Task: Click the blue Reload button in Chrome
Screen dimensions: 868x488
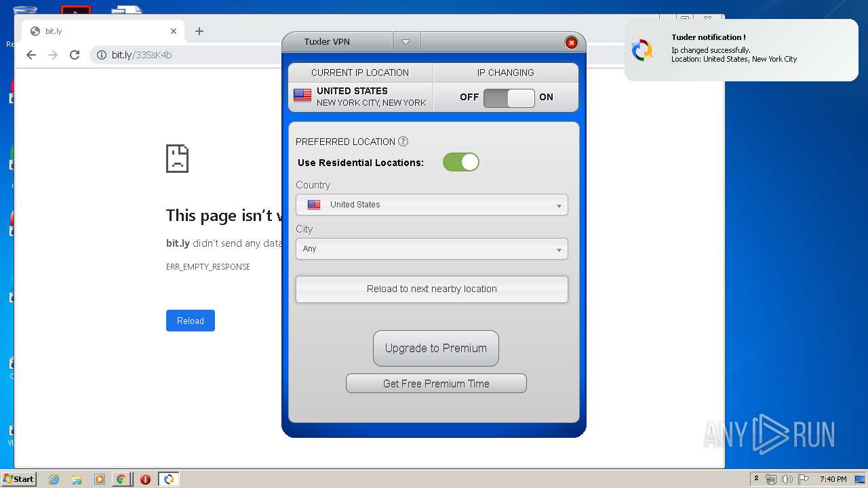Action: (191, 321)
